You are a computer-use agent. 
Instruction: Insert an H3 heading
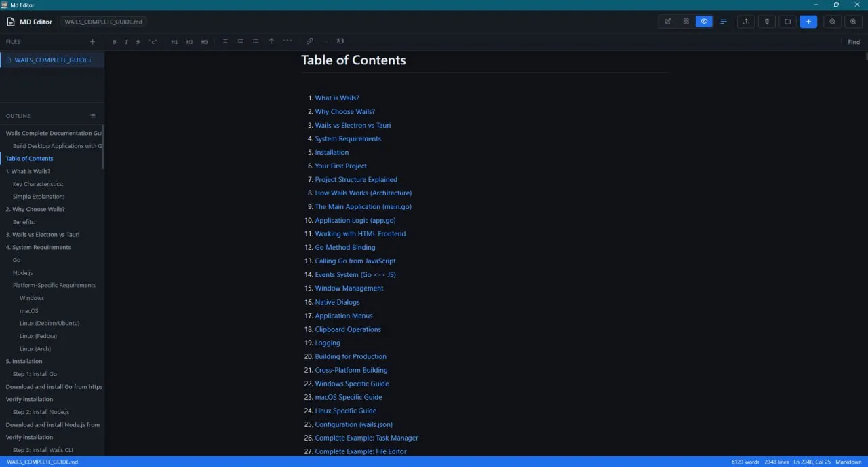click(204, 42)
